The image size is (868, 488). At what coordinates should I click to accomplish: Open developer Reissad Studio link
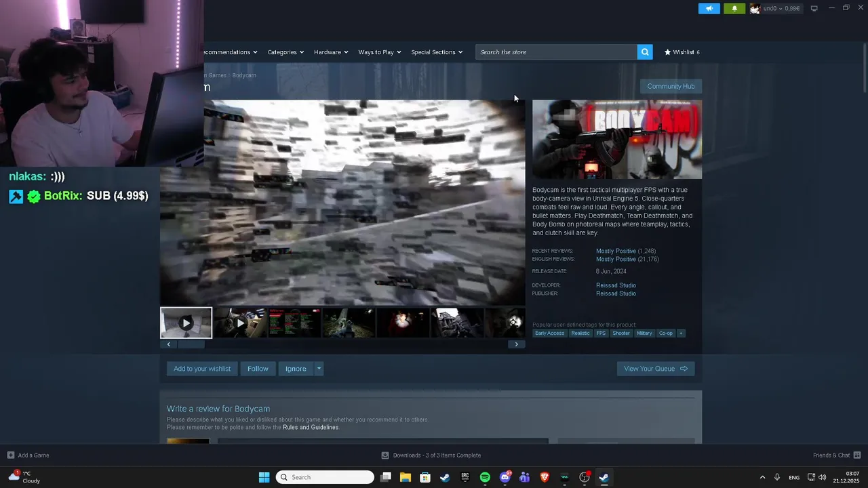[616, 285]
